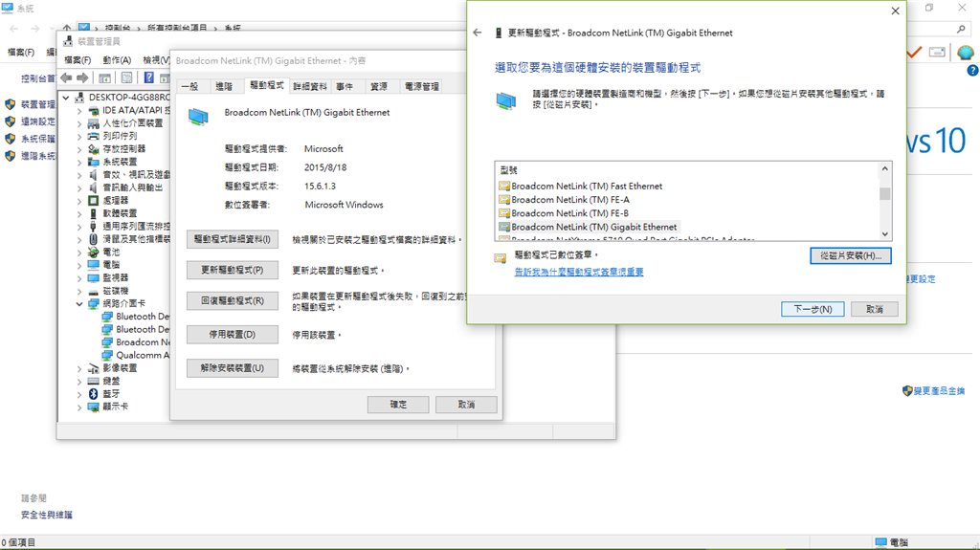Collapse the 網路介面卡 node
This screenshot has height=550, width=980.
[x=79, y=304]
